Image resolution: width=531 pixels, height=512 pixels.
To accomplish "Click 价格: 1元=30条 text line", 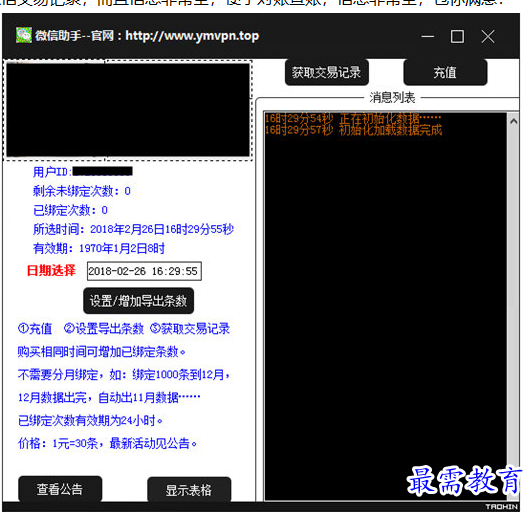I will coord(107,443).
